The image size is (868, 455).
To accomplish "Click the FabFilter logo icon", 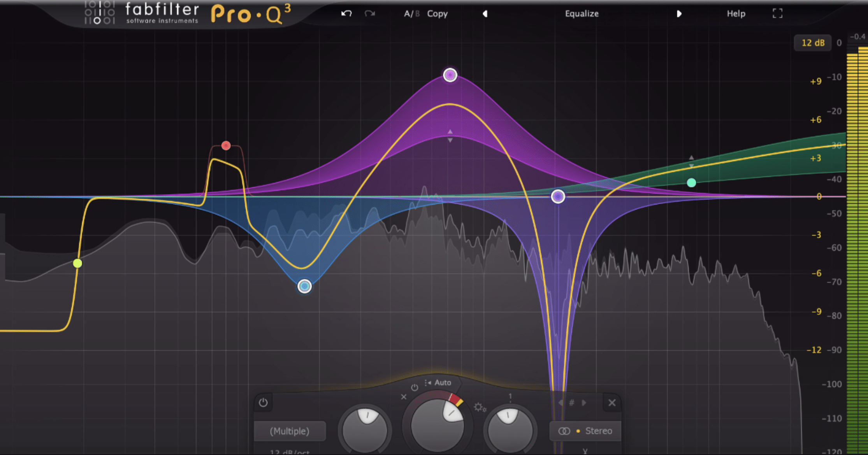I will click(x=100, y=12).
